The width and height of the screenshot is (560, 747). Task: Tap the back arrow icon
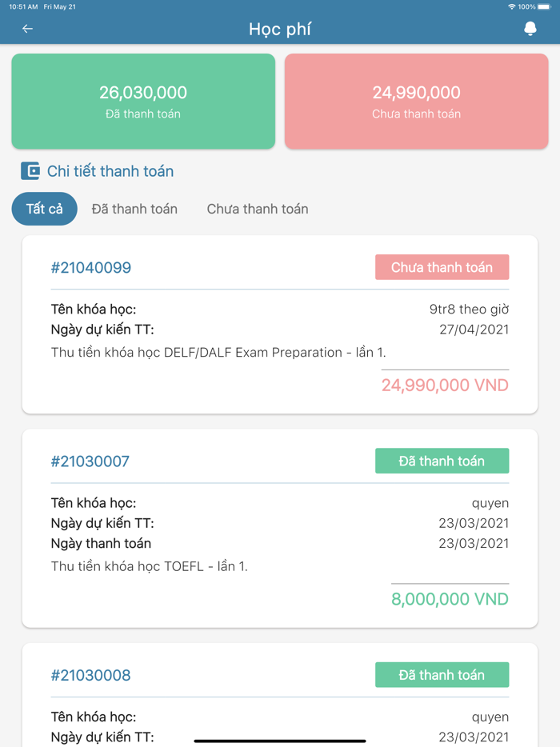tap(27, 29)
